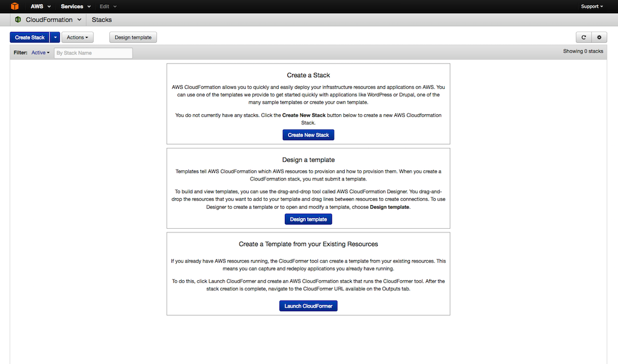This screenshot has width=618, height=364.
Task: Open the Edit menu
Action: (x=108, y=6)
